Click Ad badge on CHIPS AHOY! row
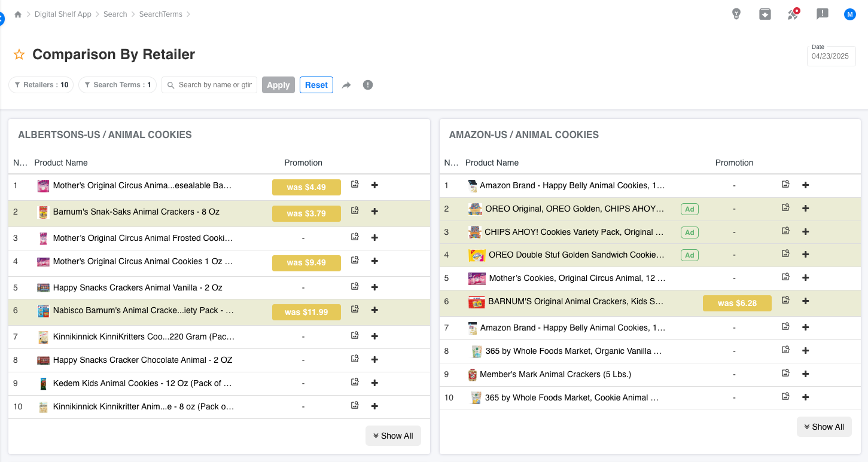This screenshot has width=868, height=462. 690,232
